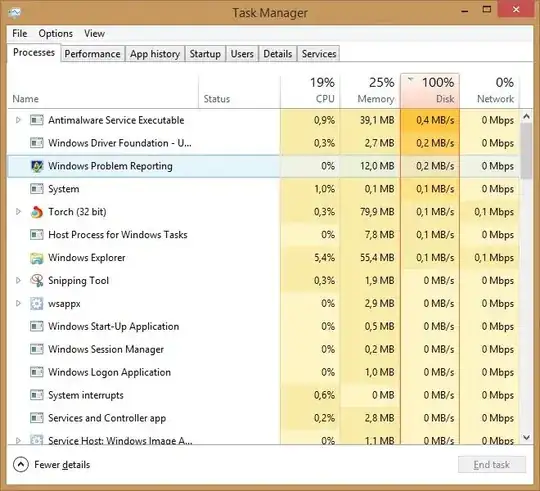Click the wsappx gear icon
540x491 pixels.
click(37, 303)
